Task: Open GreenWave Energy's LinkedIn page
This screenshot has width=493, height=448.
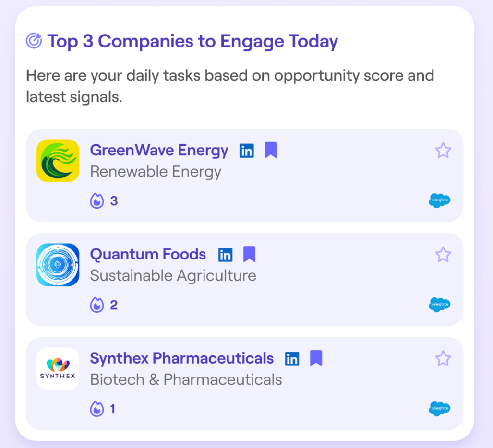Action: point(247,151)
